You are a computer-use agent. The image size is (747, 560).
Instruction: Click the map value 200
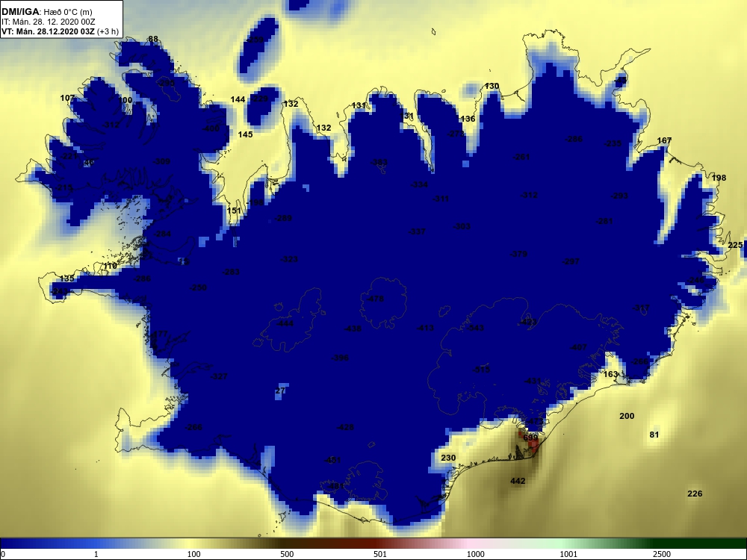(x=627, y=416)
